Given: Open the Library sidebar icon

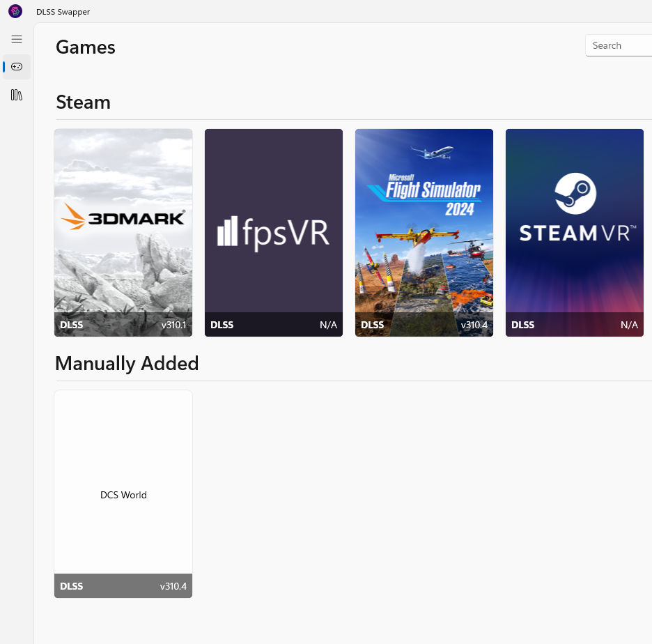Looking at the screenshot, I should point(17,95).
